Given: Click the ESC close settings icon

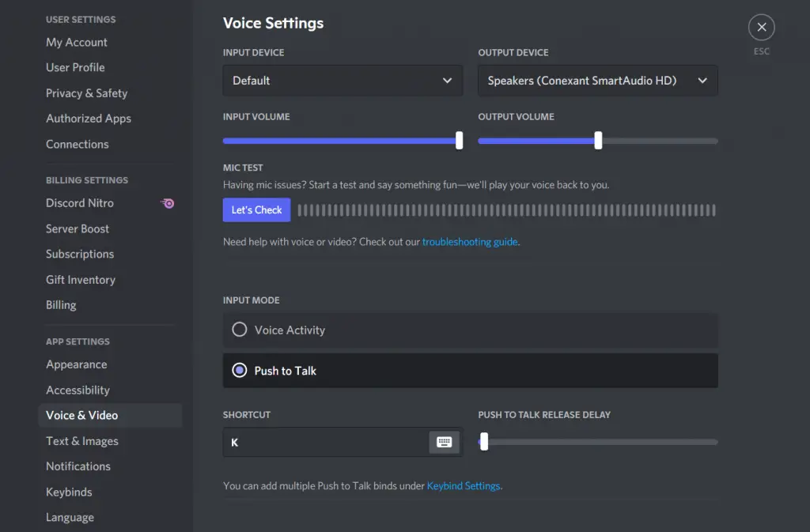Looking at the screenshot, I should tap(761, 28).
